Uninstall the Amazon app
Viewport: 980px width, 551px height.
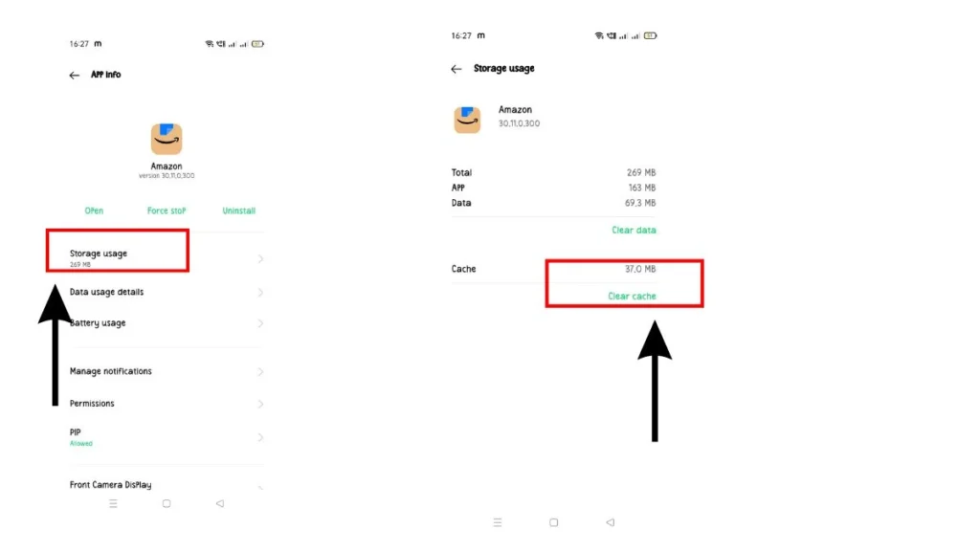(238, 210)
